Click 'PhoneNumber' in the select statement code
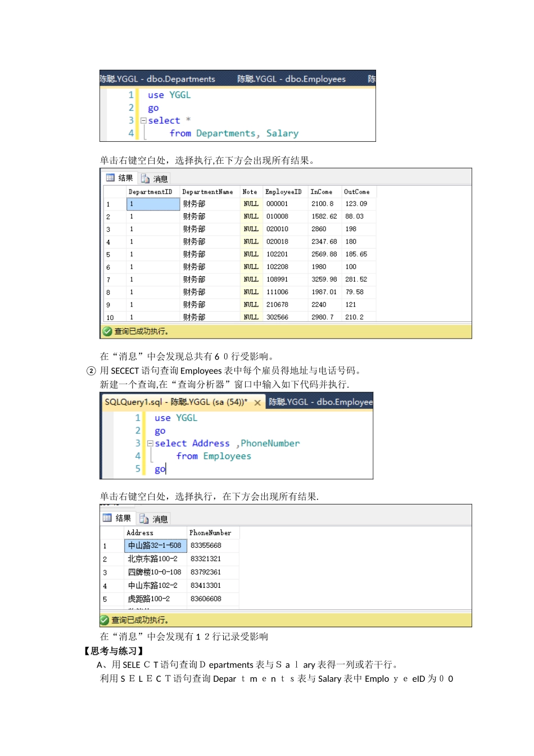 tap(270, 444)
